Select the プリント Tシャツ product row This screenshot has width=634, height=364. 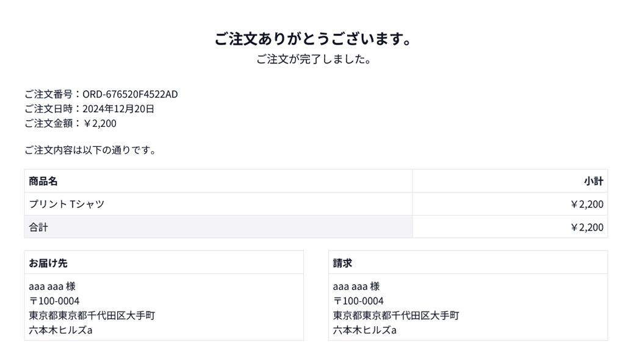[x=316, y=204]
